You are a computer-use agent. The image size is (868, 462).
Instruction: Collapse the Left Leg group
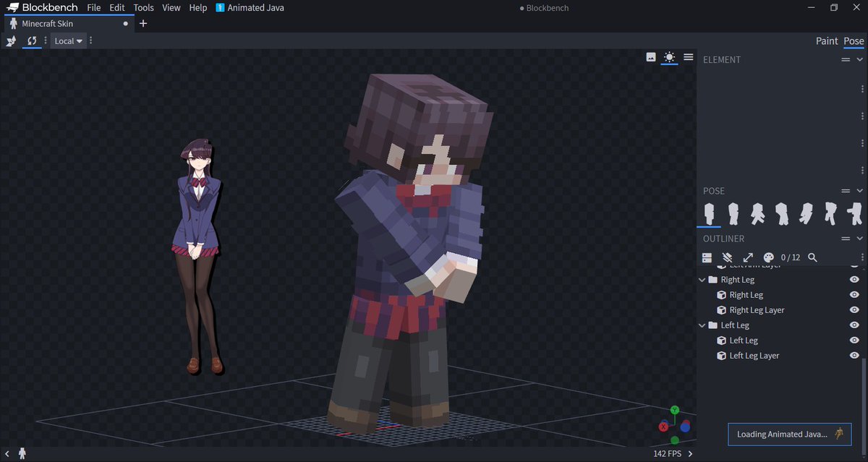click(702, 325)
